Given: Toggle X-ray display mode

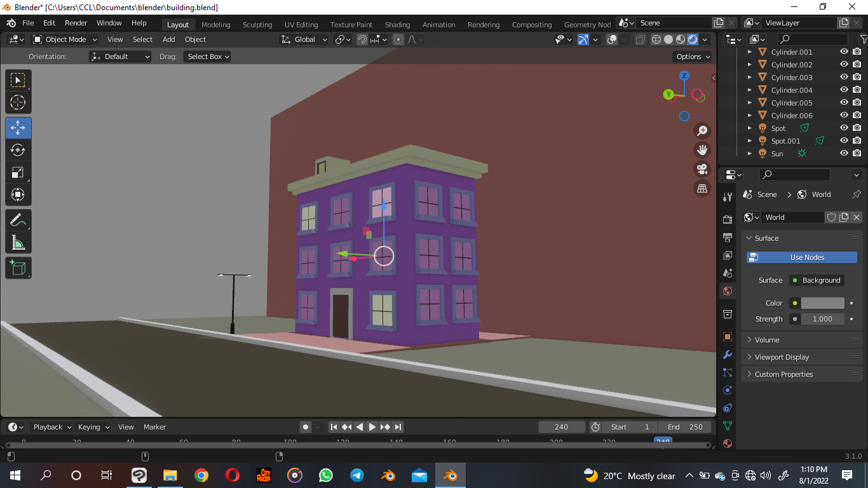Looking at the screenshot, I should [640, 39].
